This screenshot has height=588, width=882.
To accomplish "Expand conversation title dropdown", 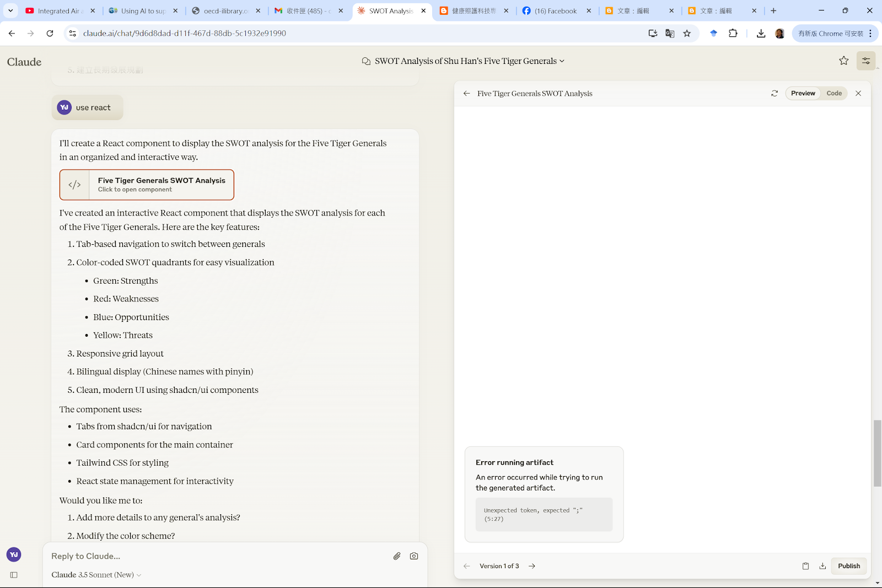I will (x=562, y=61).
